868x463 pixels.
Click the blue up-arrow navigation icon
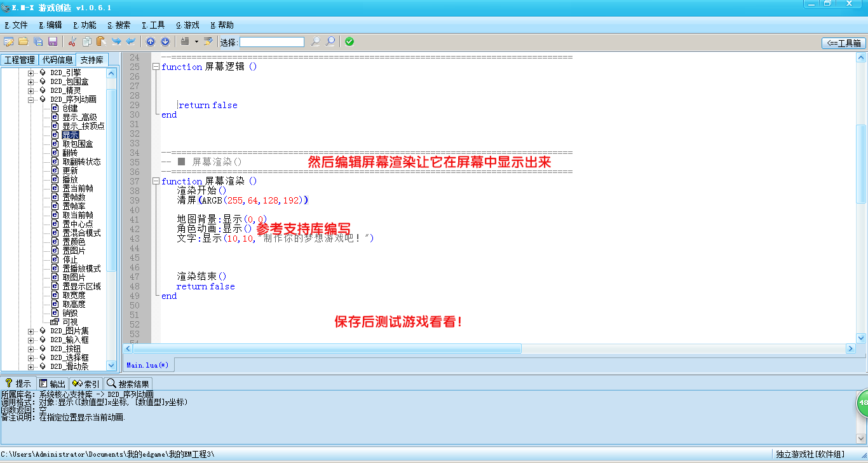151,42
